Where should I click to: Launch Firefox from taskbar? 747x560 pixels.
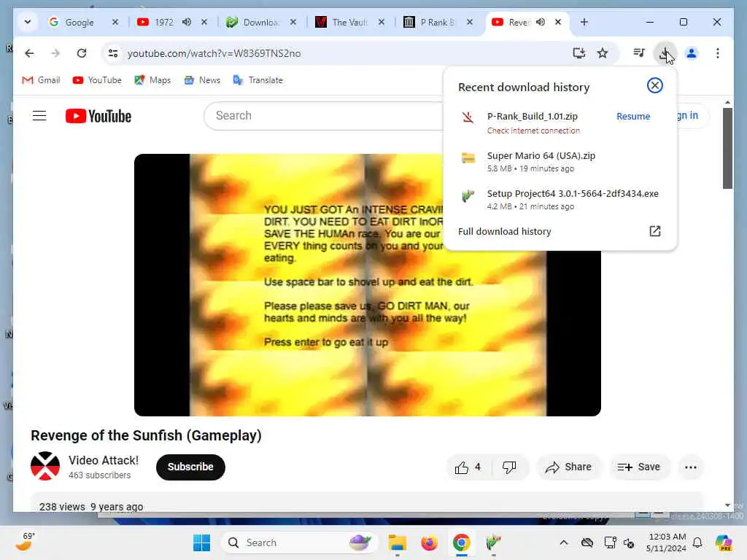coord(429,542)
